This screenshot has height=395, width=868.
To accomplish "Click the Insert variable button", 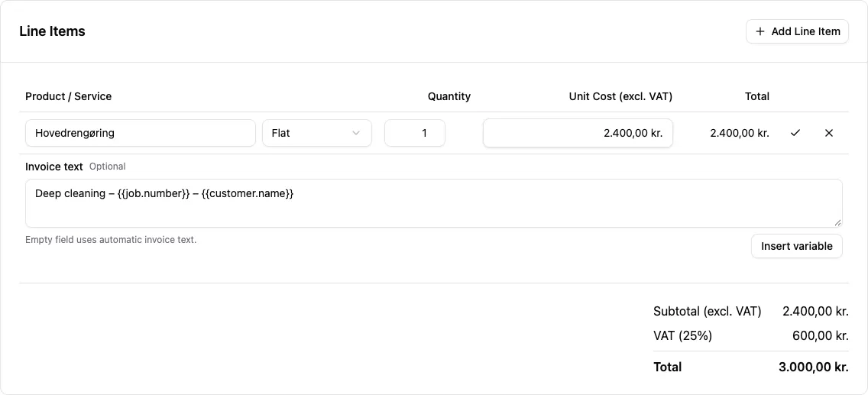I will [797, 246].
